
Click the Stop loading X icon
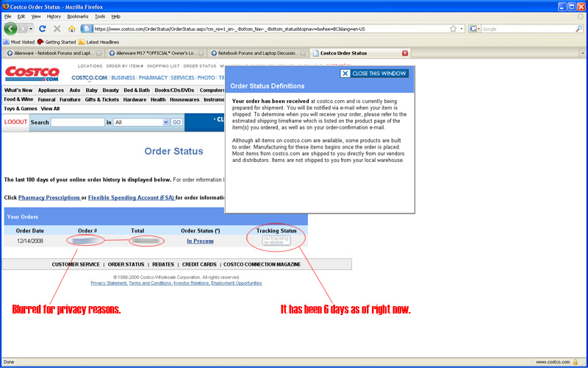pos(57,29)
